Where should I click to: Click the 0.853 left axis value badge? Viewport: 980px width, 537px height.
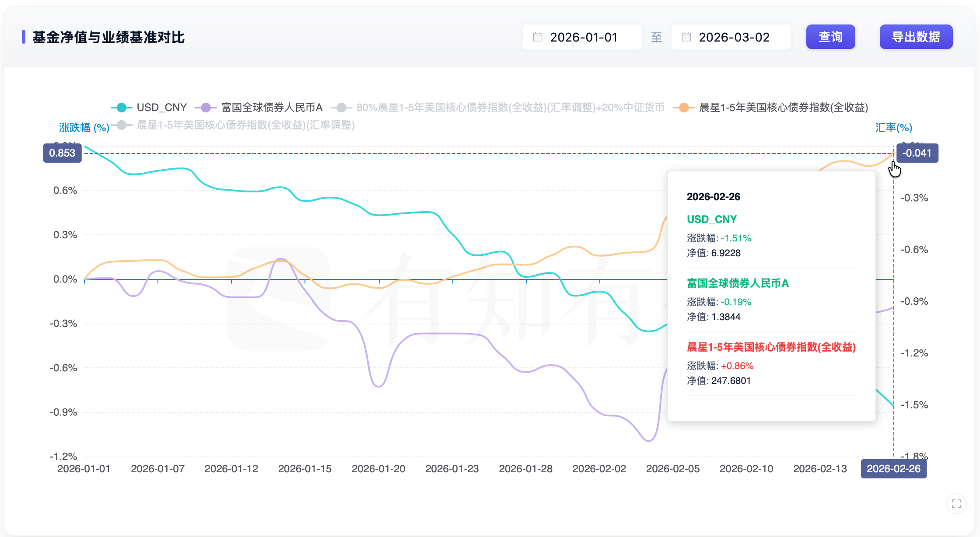(62, 153)
